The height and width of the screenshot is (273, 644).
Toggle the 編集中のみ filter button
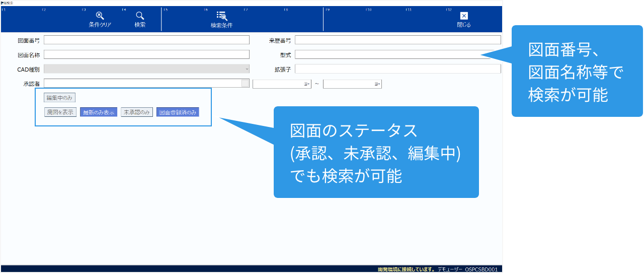(60, 98)
